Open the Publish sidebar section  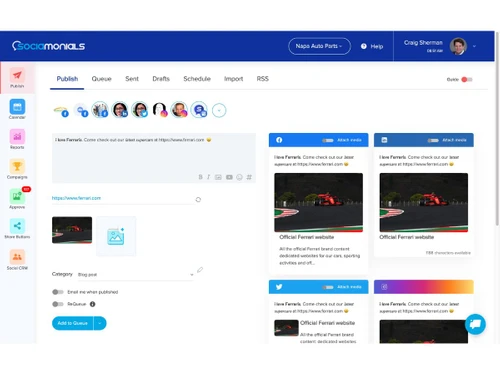pos(17,78)
